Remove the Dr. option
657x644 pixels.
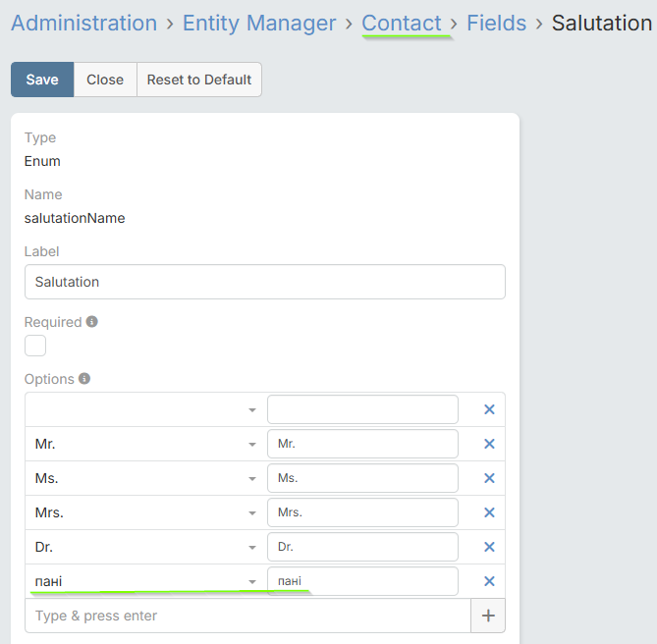click(x=489, y=547)
